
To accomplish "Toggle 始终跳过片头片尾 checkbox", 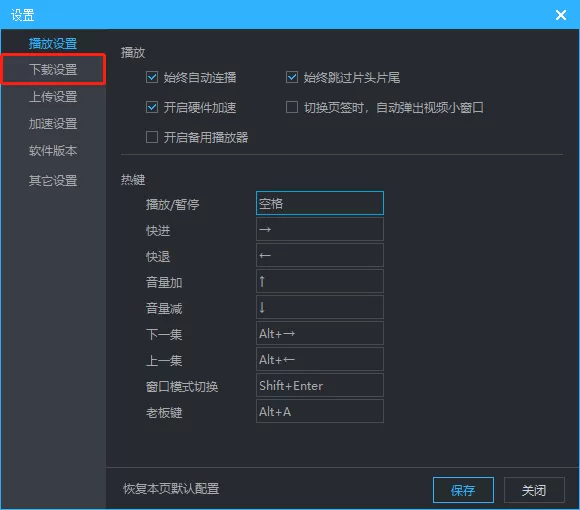I will 292,77.
